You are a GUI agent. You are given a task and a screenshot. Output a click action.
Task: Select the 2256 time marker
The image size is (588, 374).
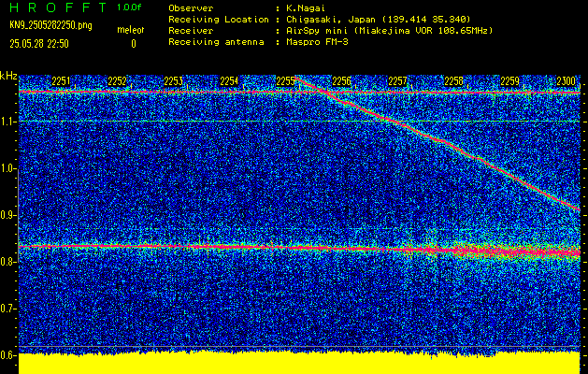click(341, 81)
